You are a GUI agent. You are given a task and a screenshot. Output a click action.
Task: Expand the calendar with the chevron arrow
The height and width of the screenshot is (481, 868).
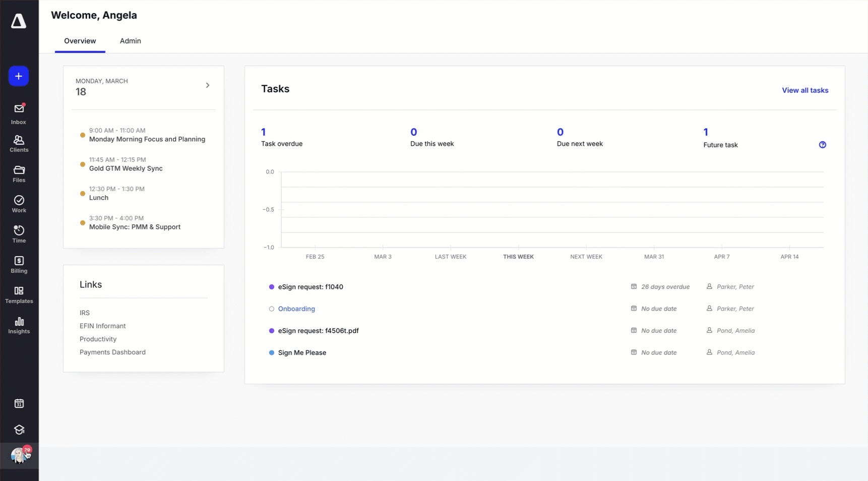coord(207,85)
